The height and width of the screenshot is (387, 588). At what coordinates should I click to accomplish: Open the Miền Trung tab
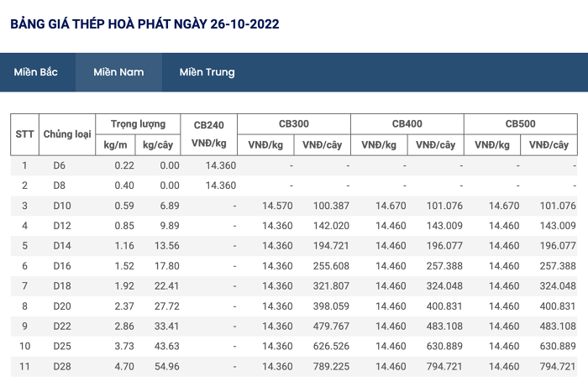point(207,72)
